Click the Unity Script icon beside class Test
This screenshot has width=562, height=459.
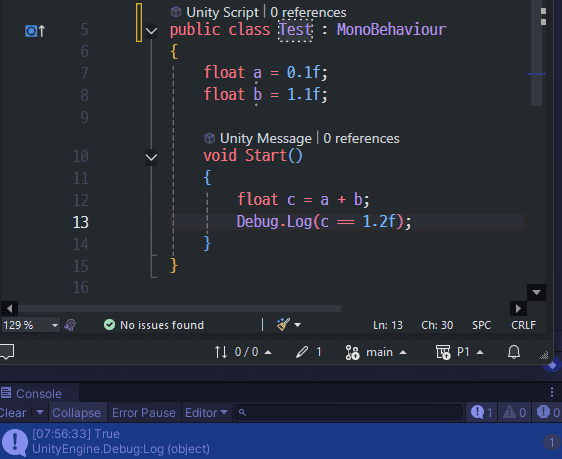coord(176,12)
